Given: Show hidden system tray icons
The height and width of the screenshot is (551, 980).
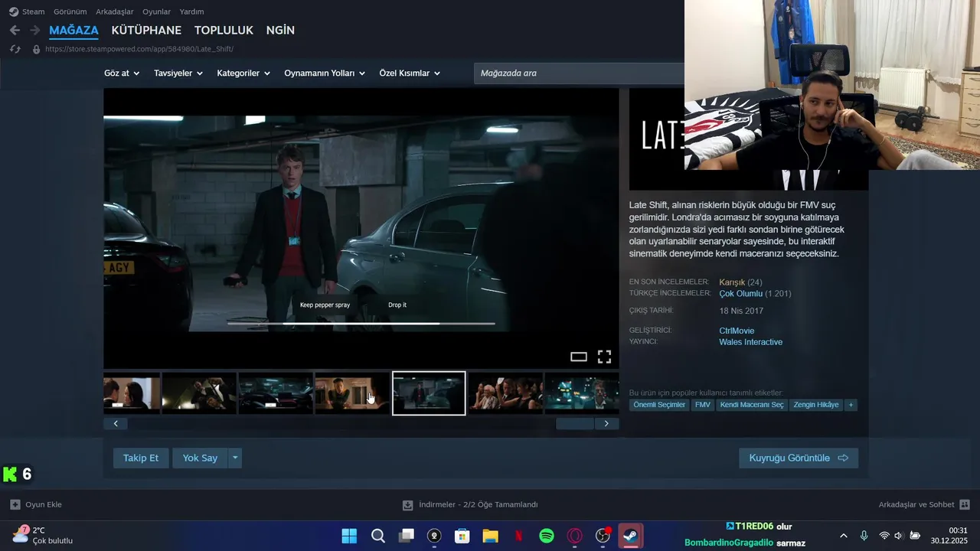Looking at the screenshot, I should pyautogui.click(x=844, y=536).
